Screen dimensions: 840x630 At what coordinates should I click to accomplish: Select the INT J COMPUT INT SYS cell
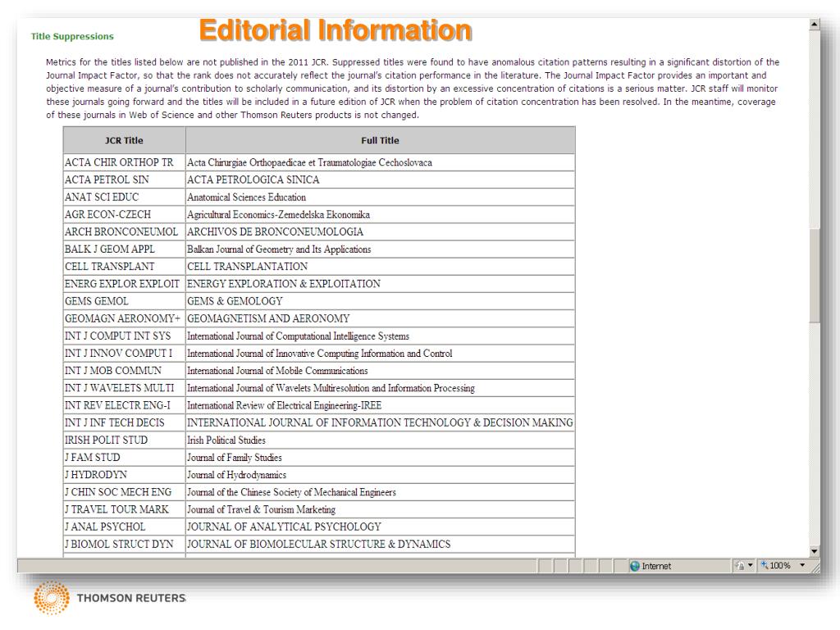(125, 336)
